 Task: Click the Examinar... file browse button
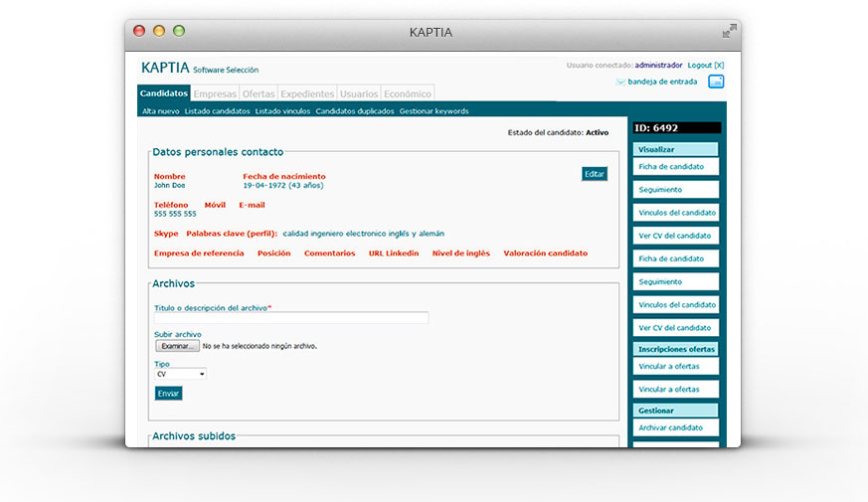click(x=177, y=346)
